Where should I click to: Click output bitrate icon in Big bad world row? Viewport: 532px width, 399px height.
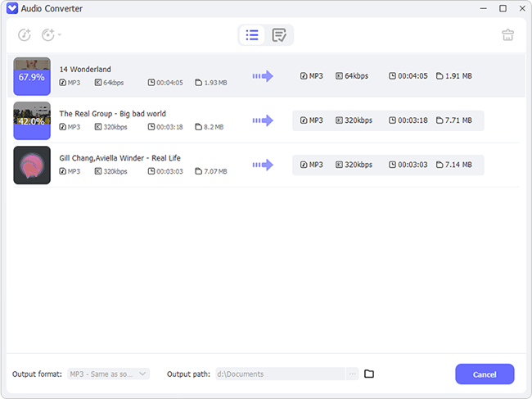[339, 120]
